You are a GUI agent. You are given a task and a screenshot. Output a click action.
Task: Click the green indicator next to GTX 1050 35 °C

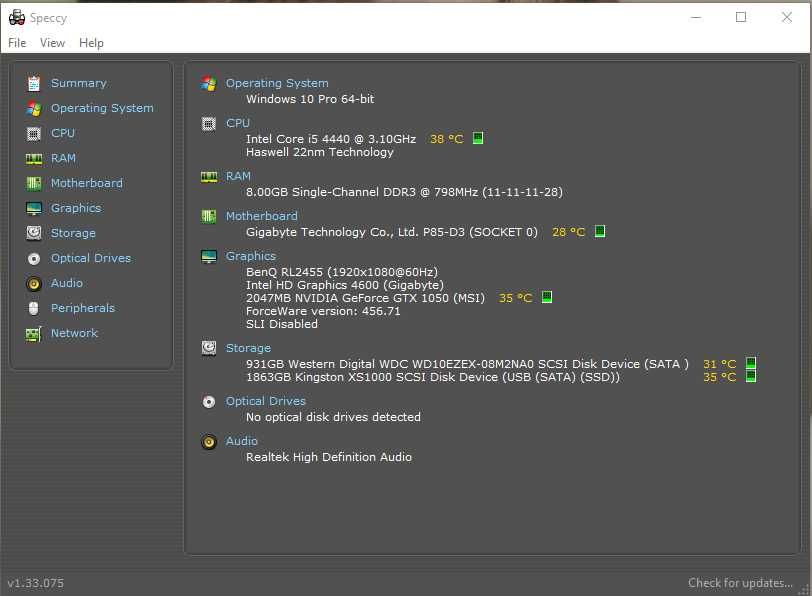tap(546, 297)
